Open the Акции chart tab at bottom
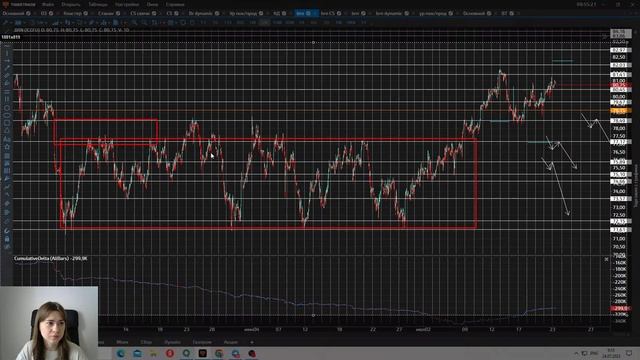This screenshot has height=360, width=640. coord(231,342)
